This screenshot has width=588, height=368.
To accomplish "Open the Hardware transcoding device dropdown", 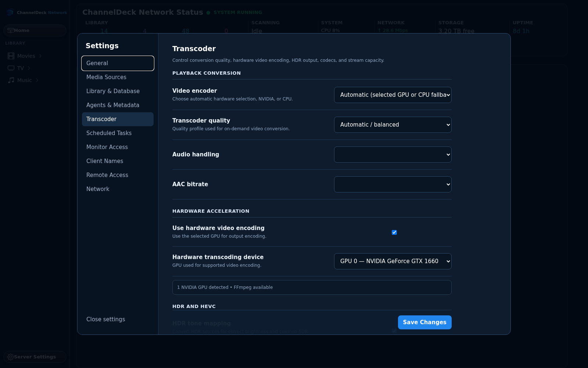I will (393, 261).
